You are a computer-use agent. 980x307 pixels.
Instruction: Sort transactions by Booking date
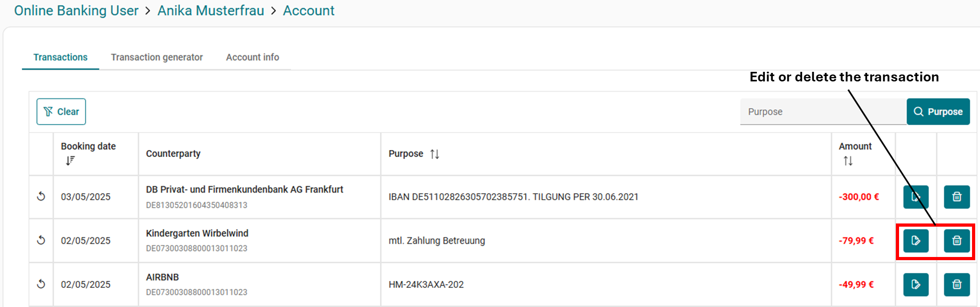(70, 161)
